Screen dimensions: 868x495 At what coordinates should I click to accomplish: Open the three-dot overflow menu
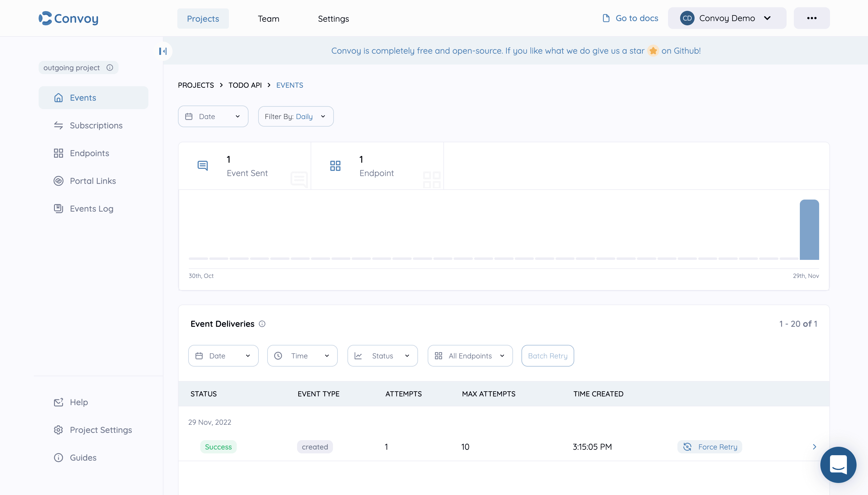point(812,18)
